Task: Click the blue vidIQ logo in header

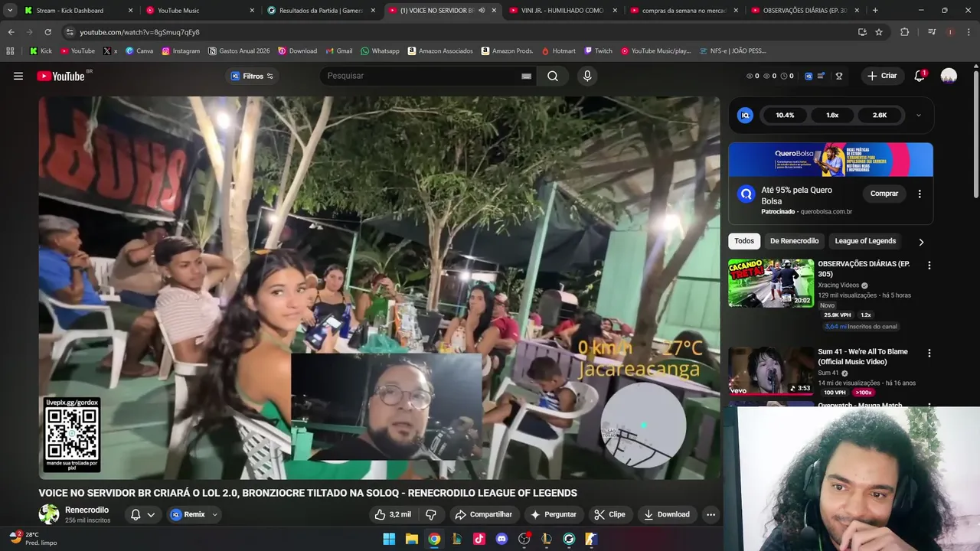Action: tap(808, 76)
